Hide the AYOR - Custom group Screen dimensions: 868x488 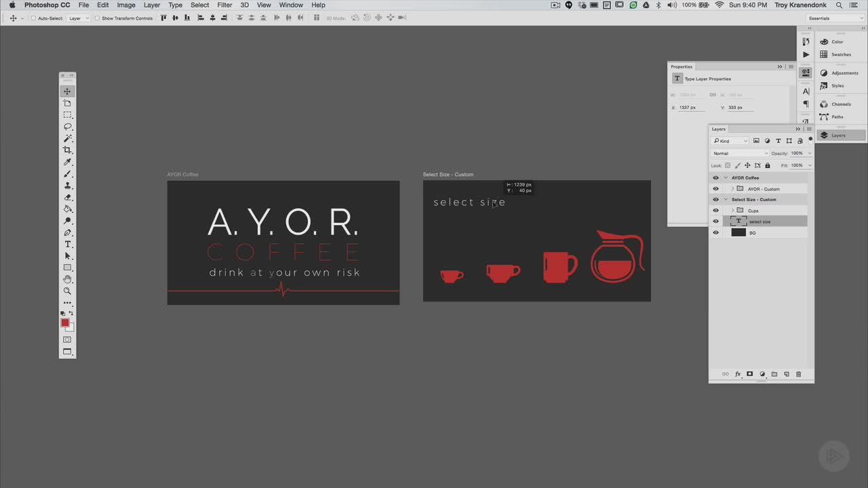[715, 188]
